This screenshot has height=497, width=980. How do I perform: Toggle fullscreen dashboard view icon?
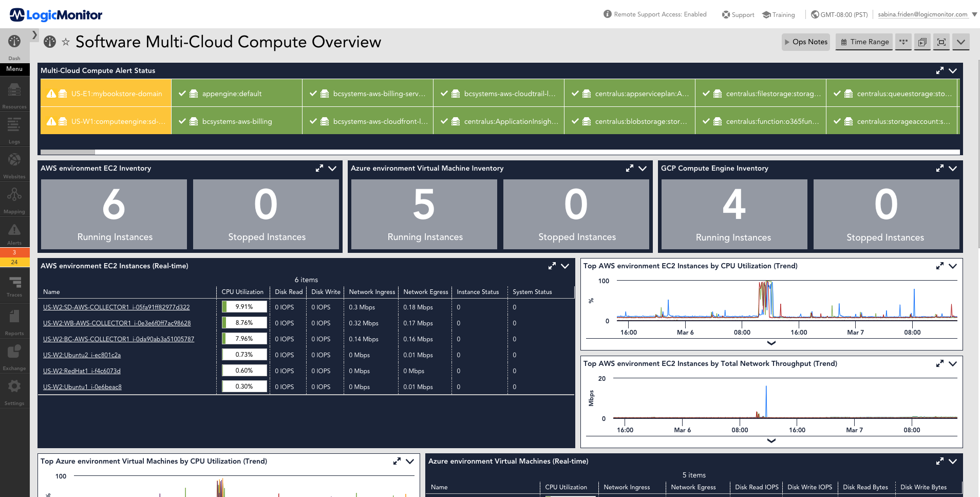(941, 42)
